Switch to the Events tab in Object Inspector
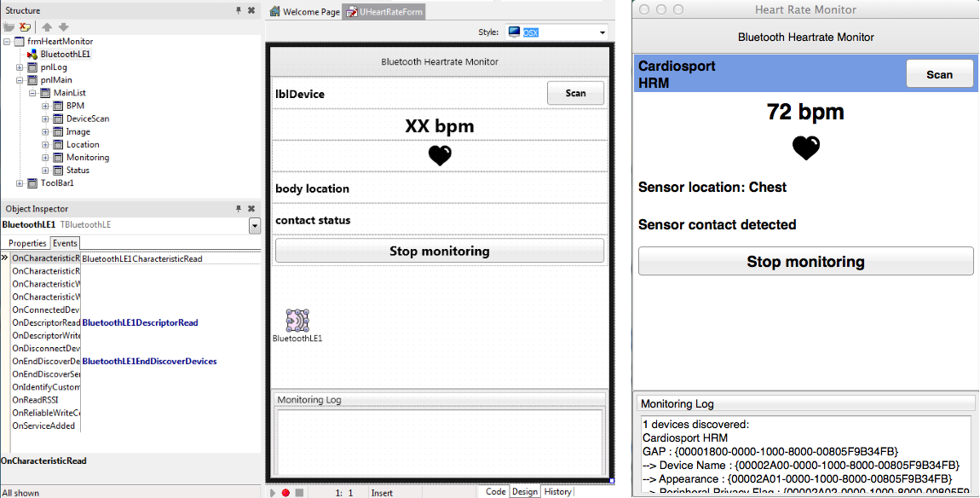Image resolution: width=980 pixels, height=498 pixels. click(x=65, y=243)
